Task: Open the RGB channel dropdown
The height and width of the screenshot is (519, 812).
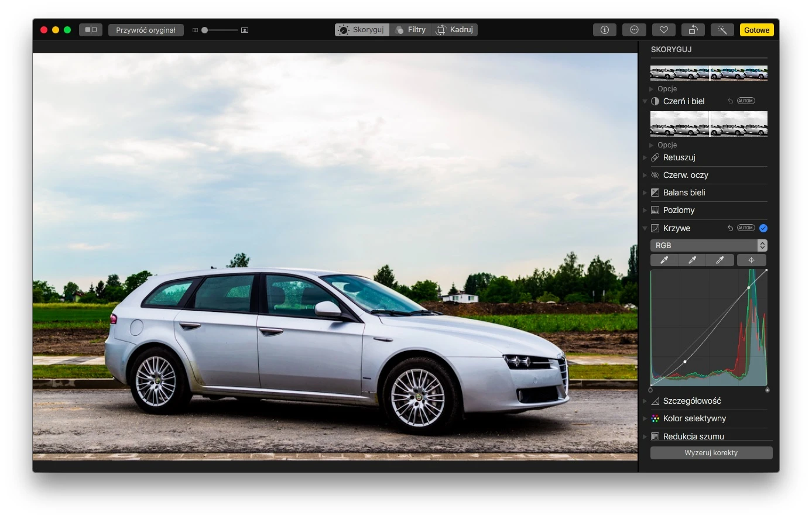Action: (708, 245)
